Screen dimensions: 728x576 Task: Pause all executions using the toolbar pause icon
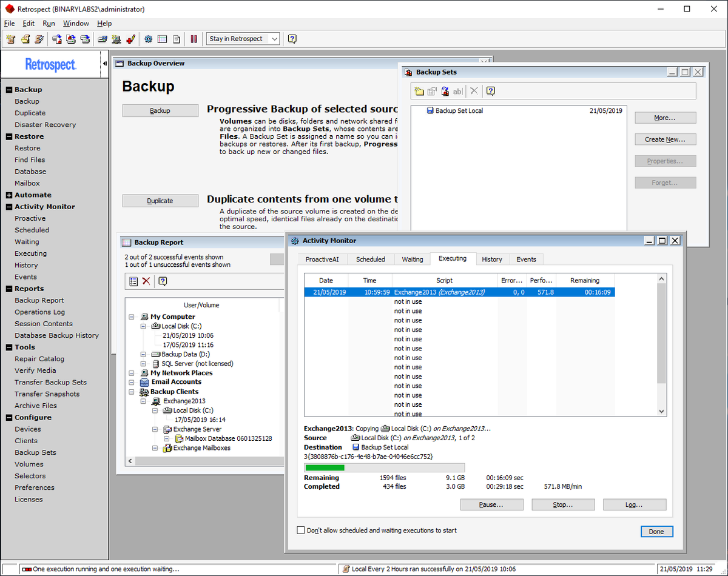pos(193,39)
